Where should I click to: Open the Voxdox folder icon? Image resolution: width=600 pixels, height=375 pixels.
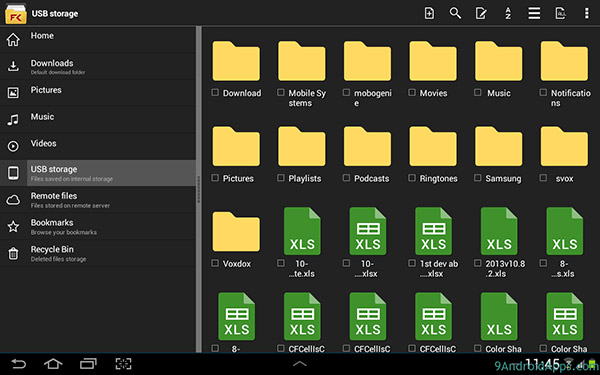pos(236,232)
